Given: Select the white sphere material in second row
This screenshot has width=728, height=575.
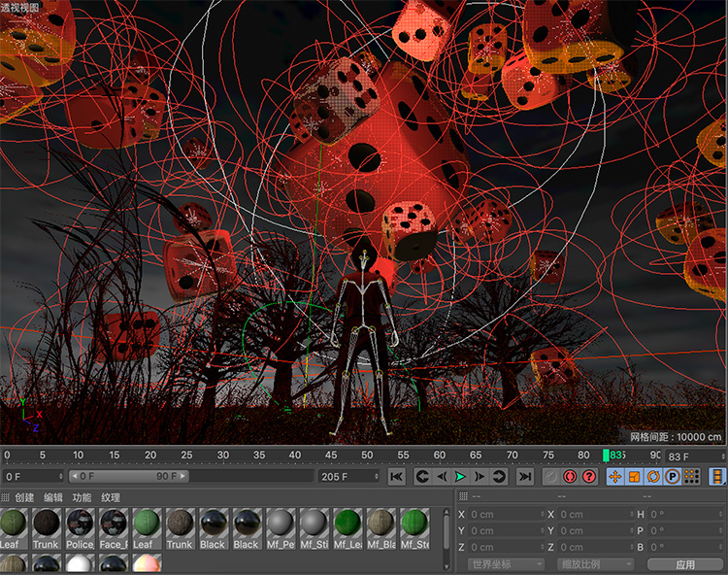Looking at the screenshot, I should pyautogui.click(x=80, y=563).
